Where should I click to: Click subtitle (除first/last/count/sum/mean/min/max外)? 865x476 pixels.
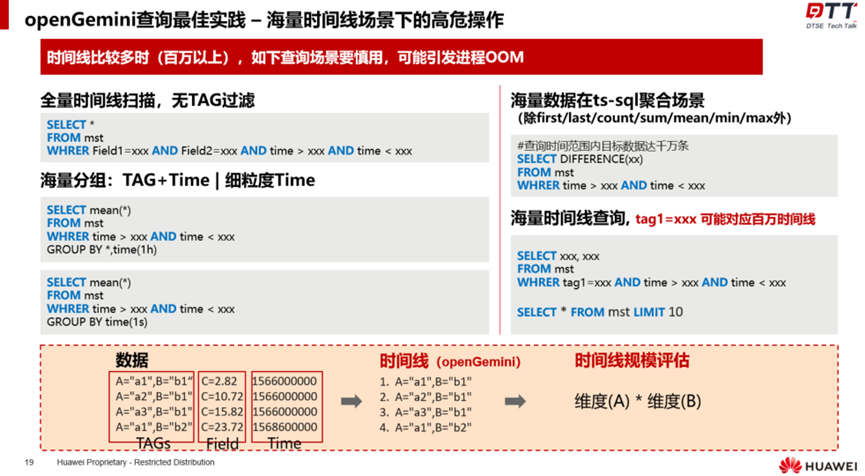pos(654,118)
